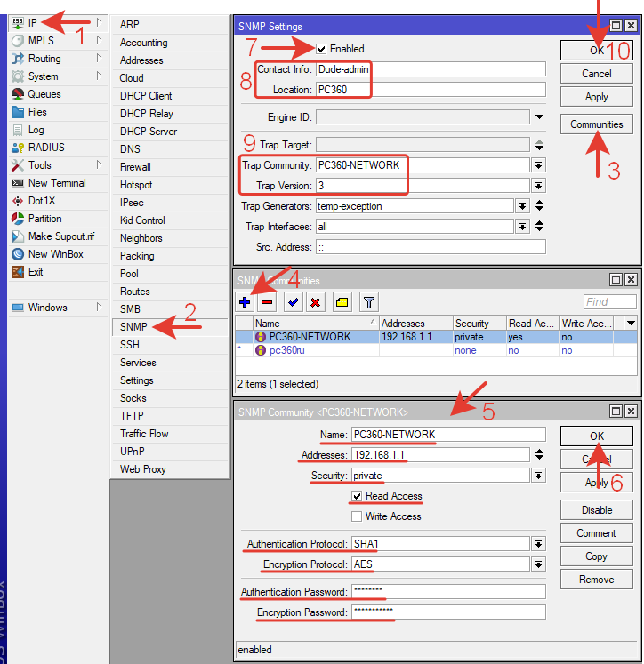Screen dimensions: 644x664
Task: Open the Web Proxy submenu item
Action: [170, 469]
